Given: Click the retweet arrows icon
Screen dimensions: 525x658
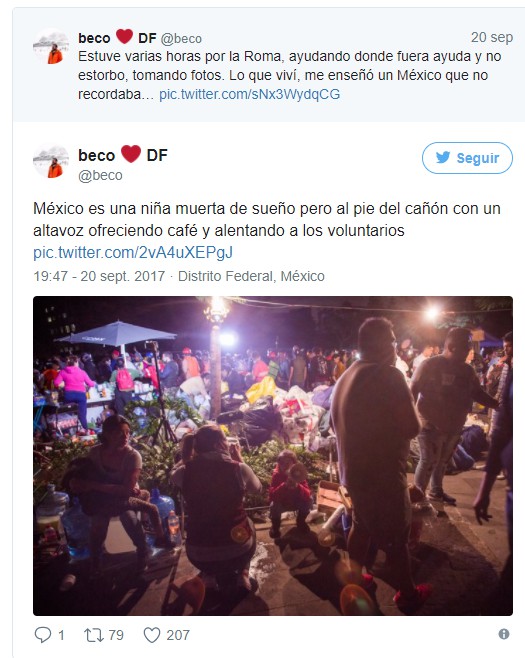Looking at the screenshot, I should (94, 635).
